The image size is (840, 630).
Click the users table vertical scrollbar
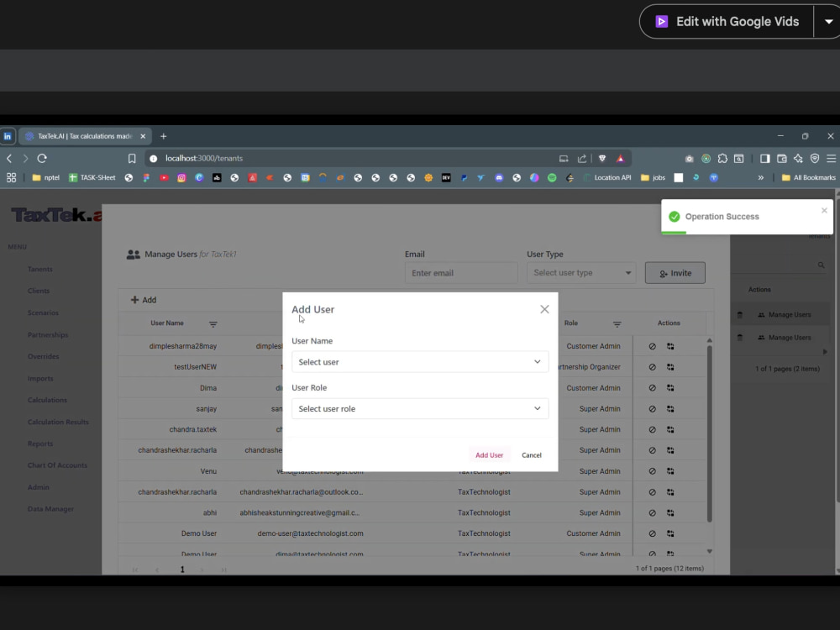(x=709, y=434)
